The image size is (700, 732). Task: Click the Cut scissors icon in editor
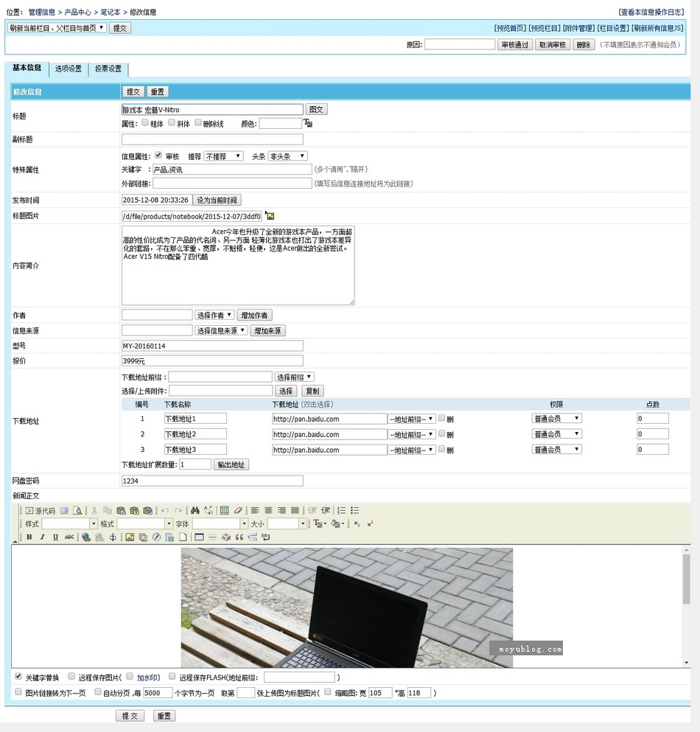[x=94, y=511]
